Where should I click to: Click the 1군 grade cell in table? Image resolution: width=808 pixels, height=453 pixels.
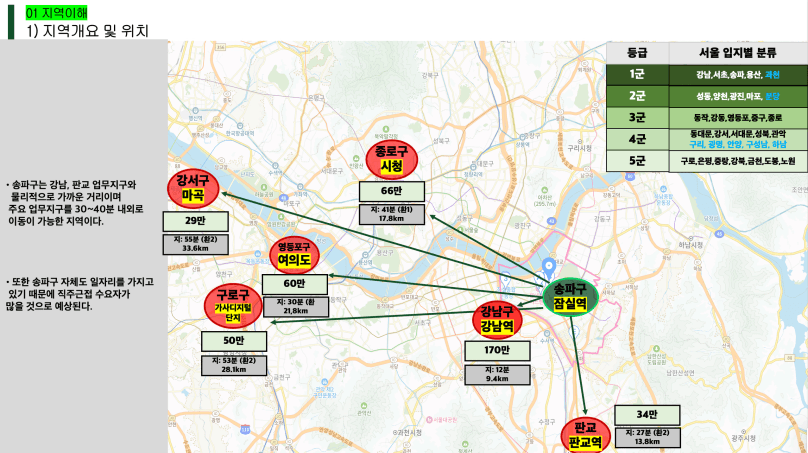pos(637,74)
